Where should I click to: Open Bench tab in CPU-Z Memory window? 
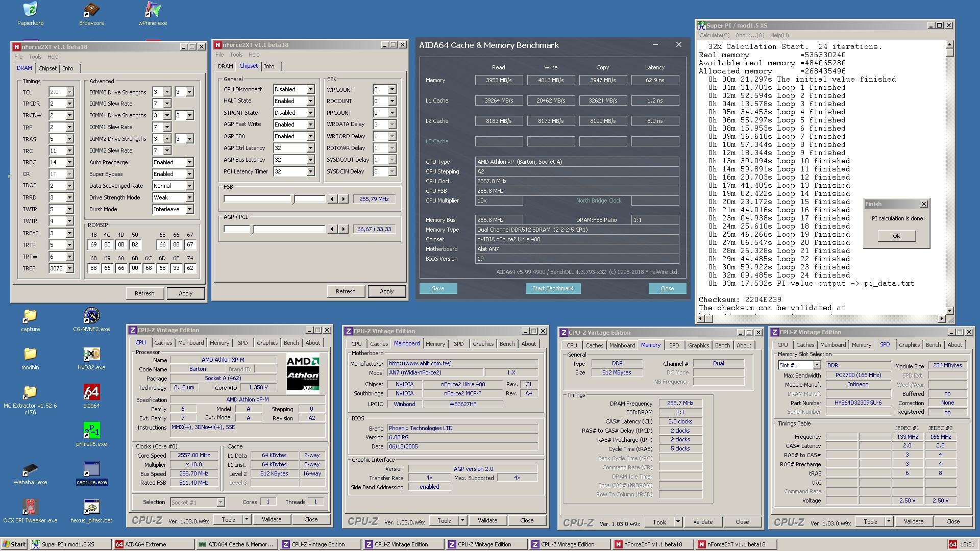click(722, 345)
